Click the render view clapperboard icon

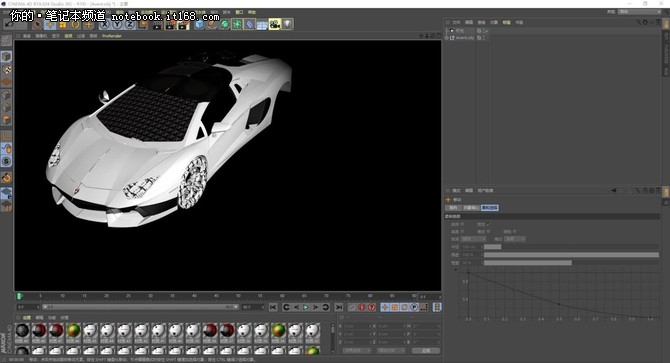157,25
